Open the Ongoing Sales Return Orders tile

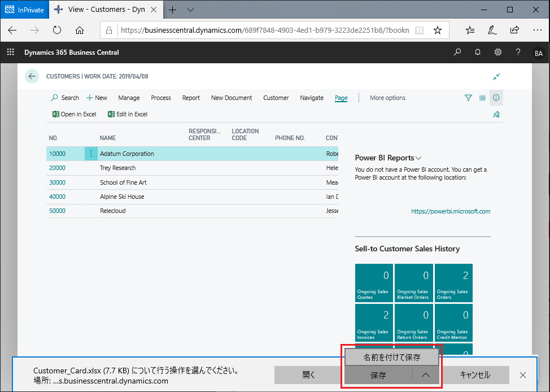click(x=414, y=323)
